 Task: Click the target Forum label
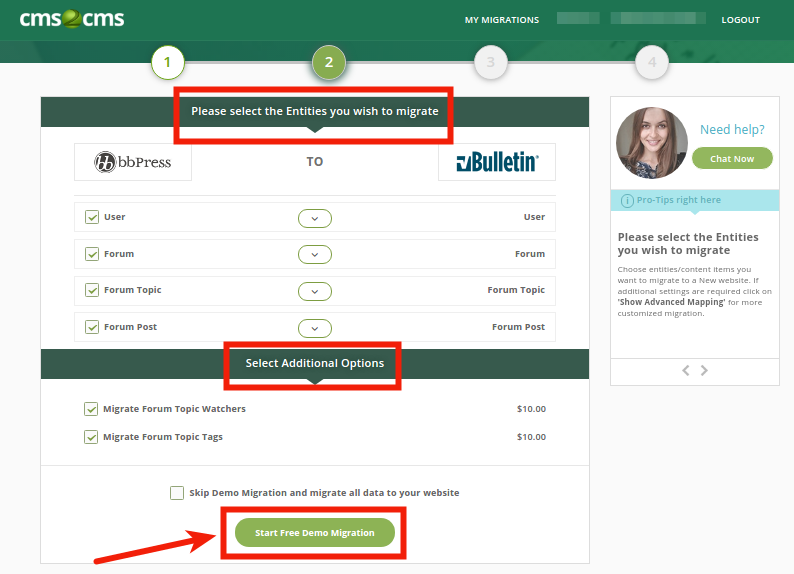click(x=530, y=254)
